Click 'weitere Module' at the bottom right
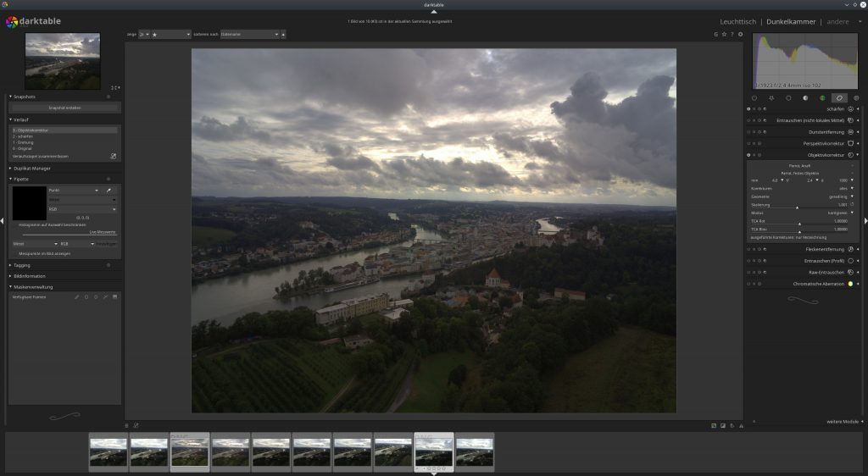Image resolution: width=868 pixels, height=476 pixels. [x=843, y=422]
